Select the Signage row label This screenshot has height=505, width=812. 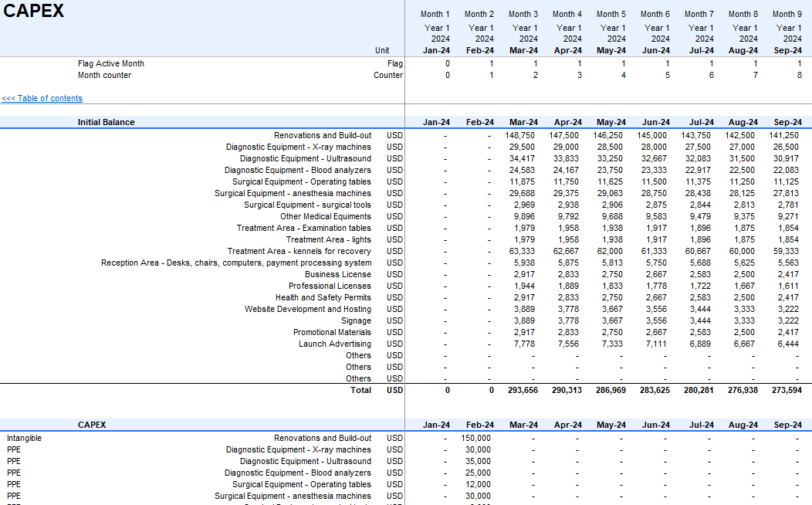coord(356,320)
